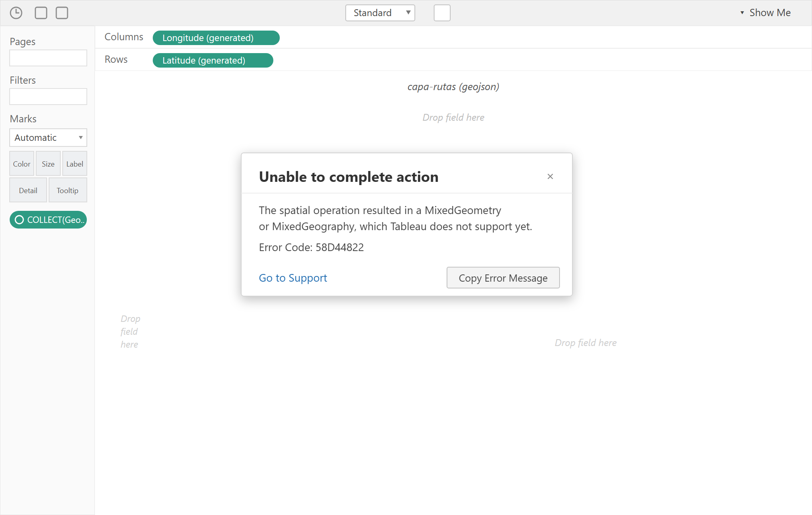Click the Marks card heading
Image resolution: width=812 pixels, height=515 pixels.
tap(23, 119)
